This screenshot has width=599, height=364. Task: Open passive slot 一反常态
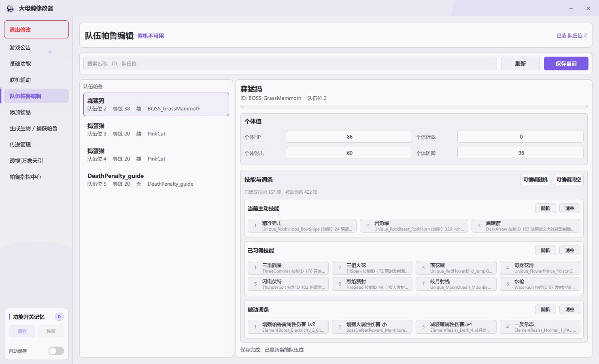coord(540,327)
